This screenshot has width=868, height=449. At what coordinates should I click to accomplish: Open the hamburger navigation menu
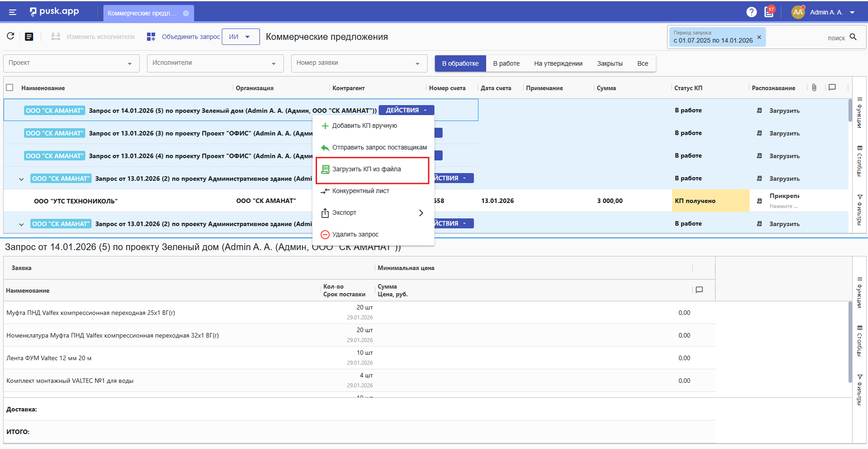(13, 12)
